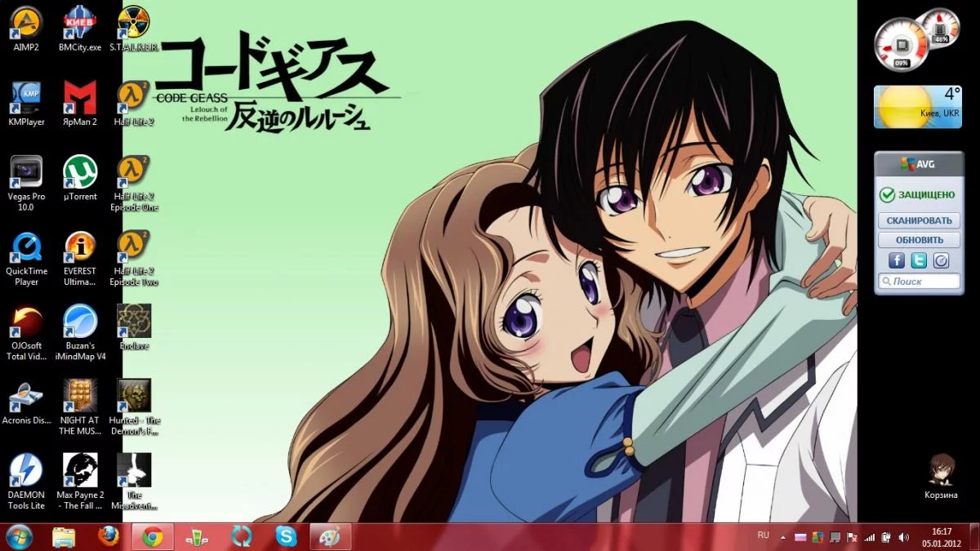
Task: Open the Корзина recycle bin
Action: [x=941, y=477]
